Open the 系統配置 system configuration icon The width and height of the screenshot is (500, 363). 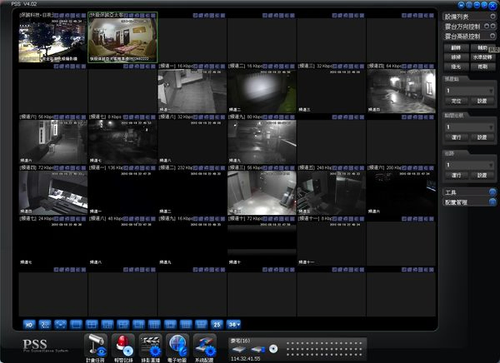pos(205,345)
